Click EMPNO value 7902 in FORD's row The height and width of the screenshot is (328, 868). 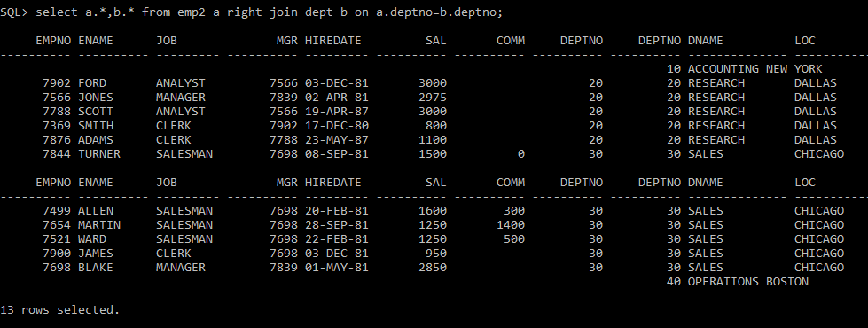[57, 83]
